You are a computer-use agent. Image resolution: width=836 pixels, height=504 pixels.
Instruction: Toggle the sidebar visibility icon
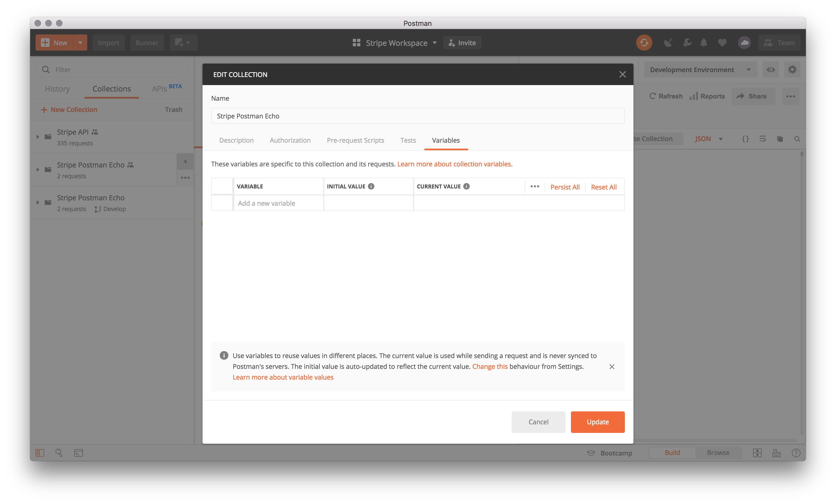tap(40, 453)
